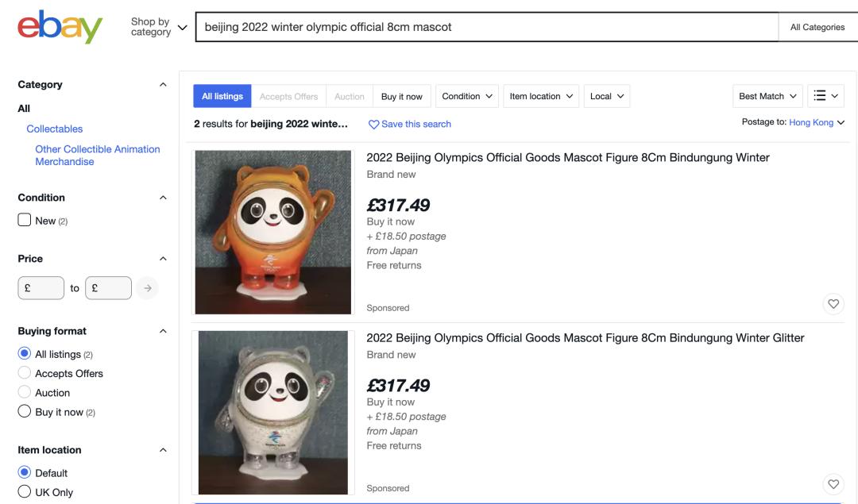Viewport: 858px width, 504px height.
Task: Open the Best Match sort dropdown
Action: pos(767,96)
